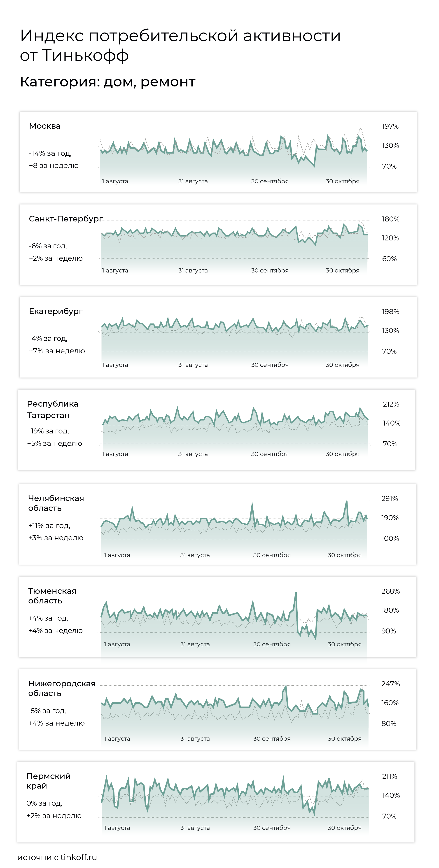Select the Пермский край label
This screenshot has width=439, height=868.
coord(49,781)
